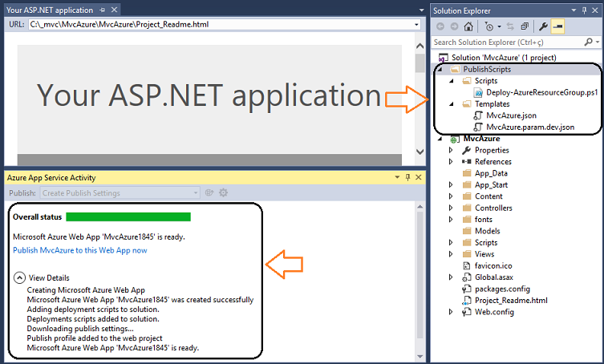
Task: Click the globe icon next to Publish dropdown
Action: 209,192
